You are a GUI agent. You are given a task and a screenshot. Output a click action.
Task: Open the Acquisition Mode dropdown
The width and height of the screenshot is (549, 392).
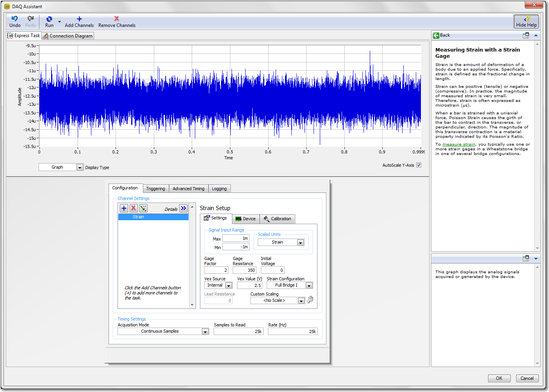point(205,331)
